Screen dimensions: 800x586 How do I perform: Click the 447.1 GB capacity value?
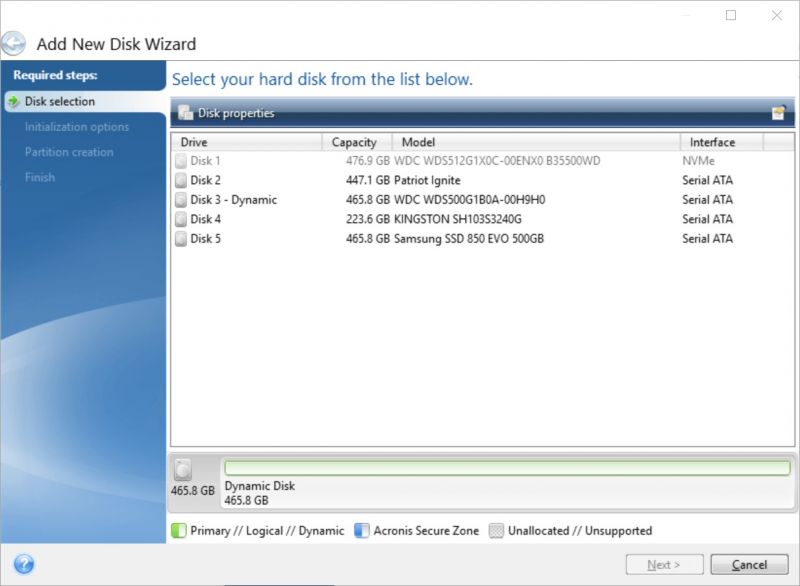point(368,181)
